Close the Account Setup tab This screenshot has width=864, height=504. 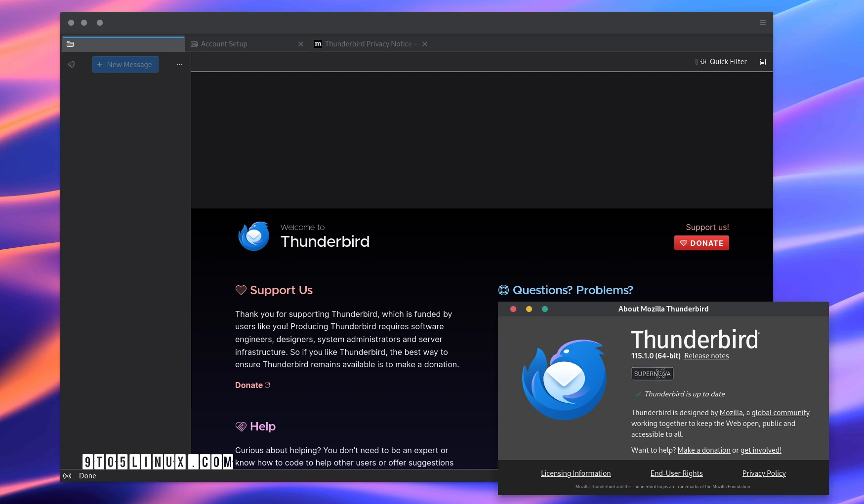301,44
